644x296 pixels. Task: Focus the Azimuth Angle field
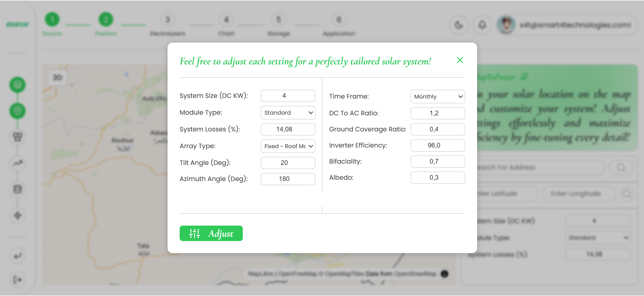click(288, 179)
